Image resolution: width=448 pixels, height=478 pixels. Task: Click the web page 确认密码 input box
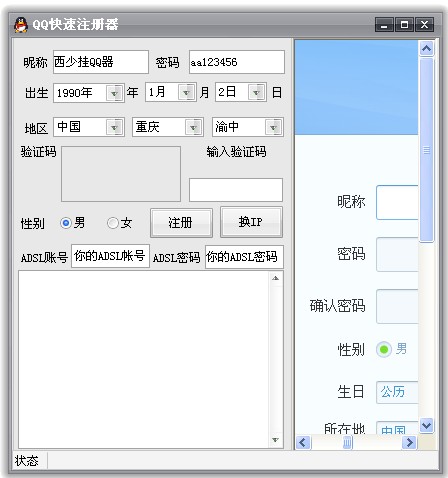(397, 307)
